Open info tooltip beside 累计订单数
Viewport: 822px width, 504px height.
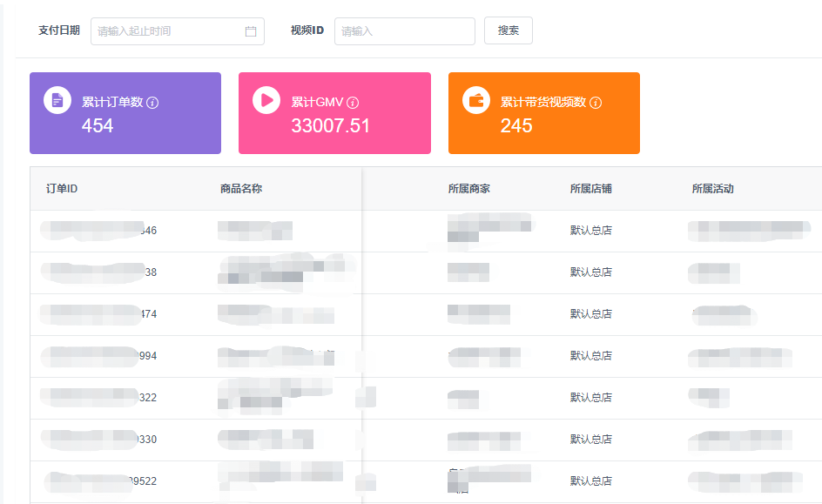(x=152, y=103)
